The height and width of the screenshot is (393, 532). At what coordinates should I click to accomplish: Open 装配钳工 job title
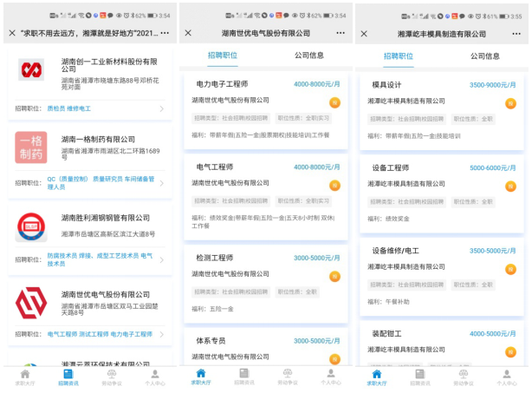tap(386, 333)
